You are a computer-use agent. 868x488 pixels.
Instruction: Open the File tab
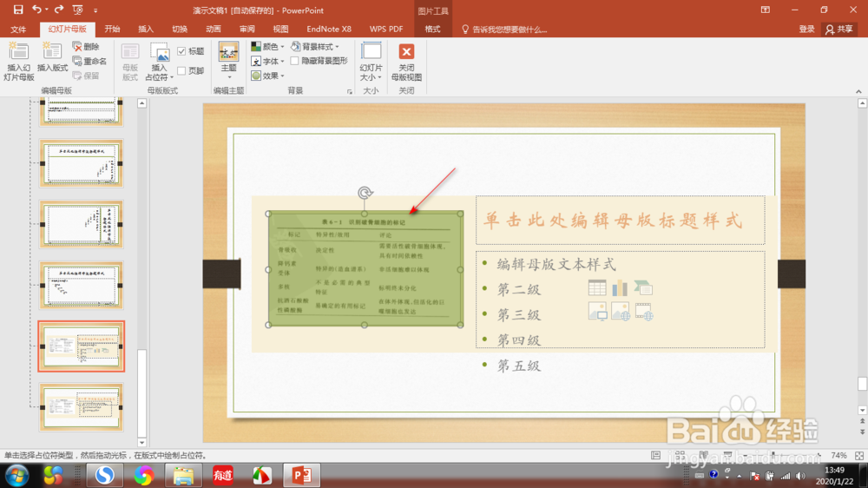pyautogui.click(x=18, y=30)
